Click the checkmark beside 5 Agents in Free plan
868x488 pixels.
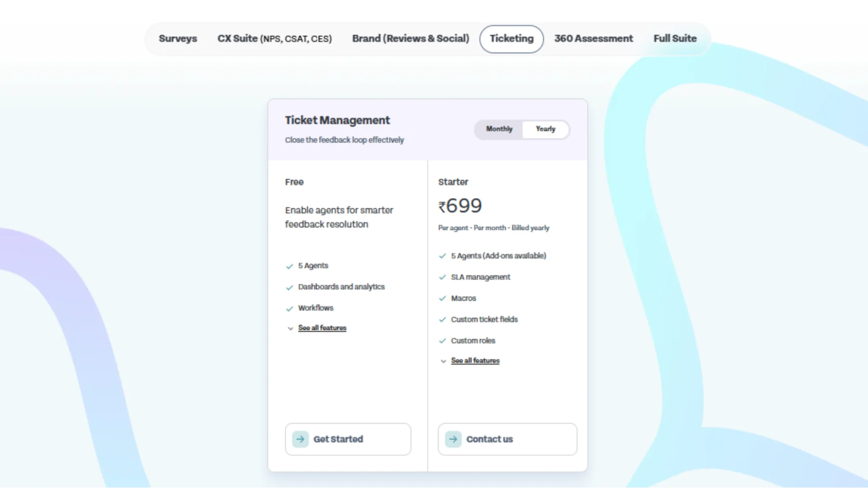(289, 266)
